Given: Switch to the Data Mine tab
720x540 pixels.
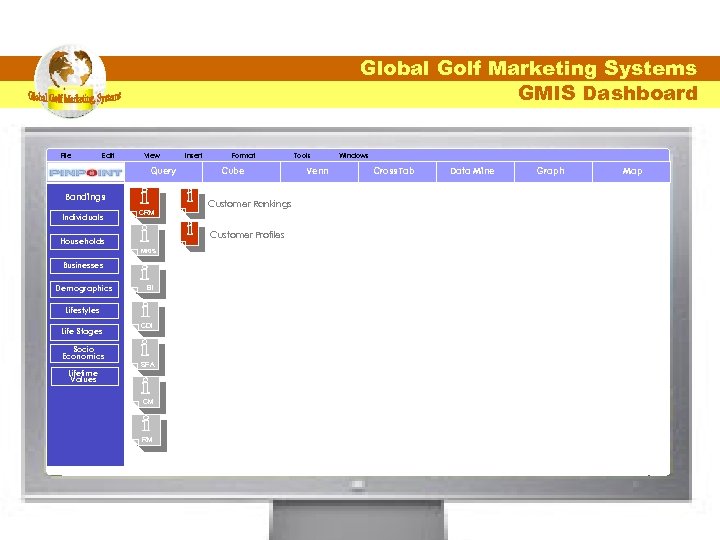Looking at the screenshot, I should point(476,171).
